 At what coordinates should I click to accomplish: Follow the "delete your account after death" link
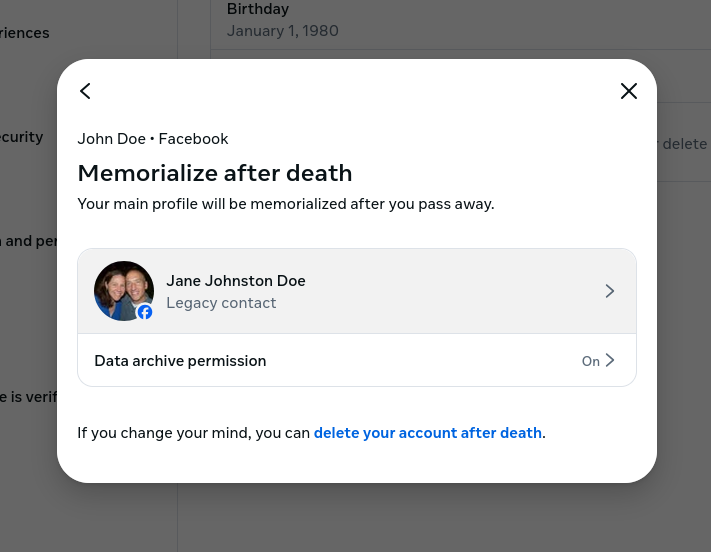pos(427,433)
